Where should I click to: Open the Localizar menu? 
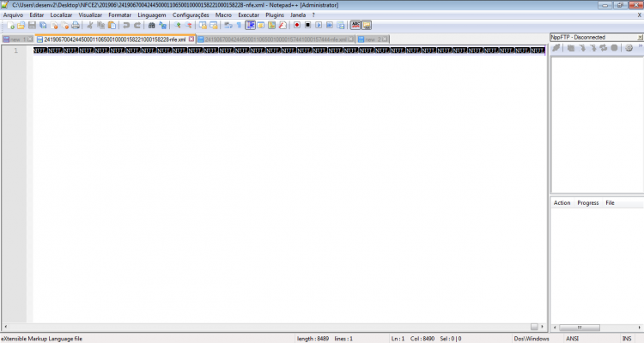pyautogui.click(x=61, y=15)
